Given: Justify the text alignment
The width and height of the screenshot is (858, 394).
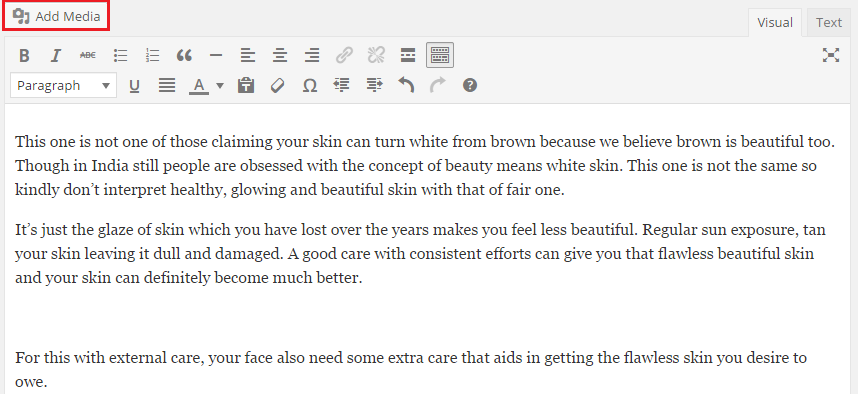Looking at the screenshot, I should click(167, 85).
